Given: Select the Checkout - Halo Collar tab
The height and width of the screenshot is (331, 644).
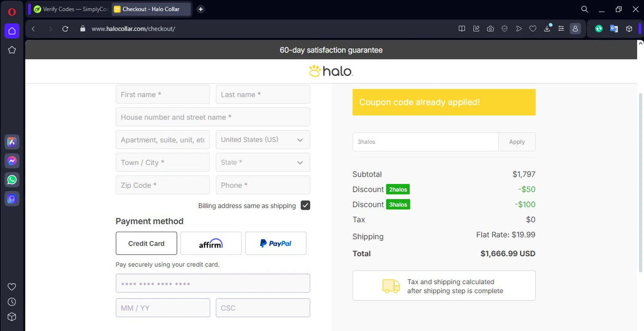Looking at the screenshot, I should (151, 9).
